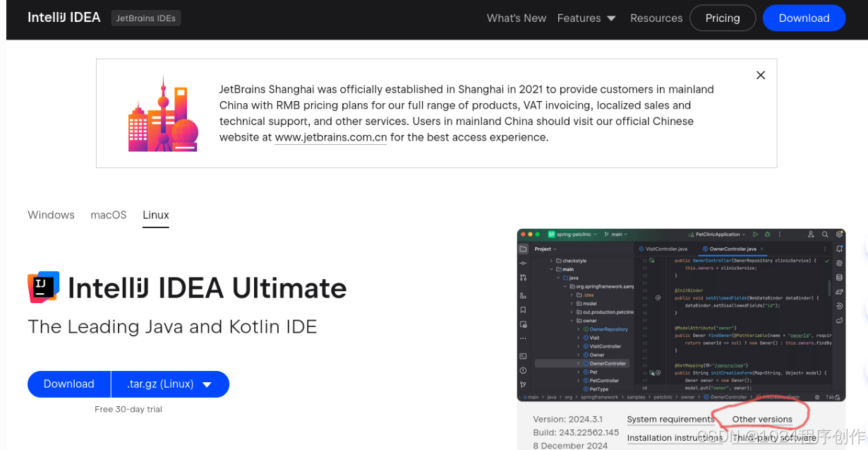Click the Shanghai skyline illustration

pyautogui.click(x=163, y=114)
